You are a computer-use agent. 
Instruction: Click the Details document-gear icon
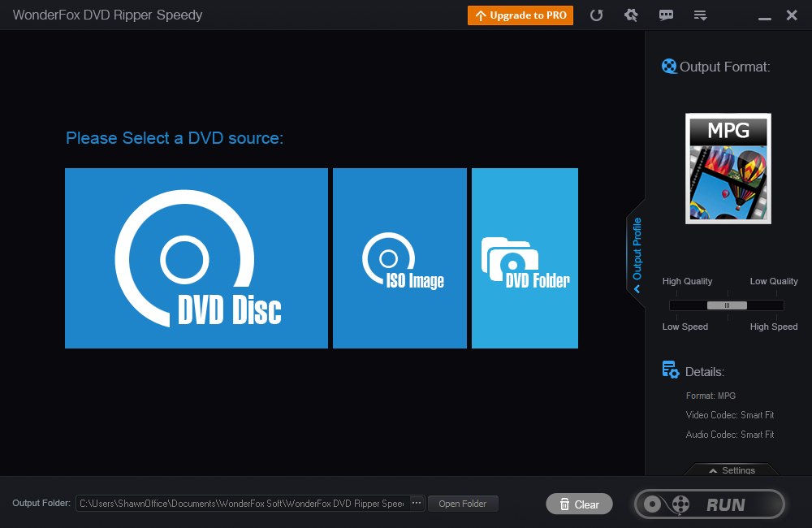pyautogui.click(x=670, y=369)
